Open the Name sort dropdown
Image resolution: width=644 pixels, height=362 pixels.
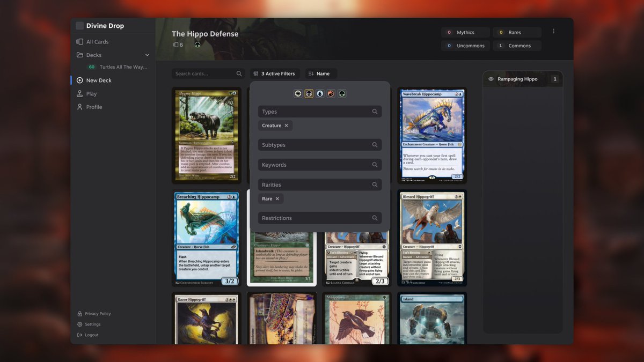click(321, 74)
